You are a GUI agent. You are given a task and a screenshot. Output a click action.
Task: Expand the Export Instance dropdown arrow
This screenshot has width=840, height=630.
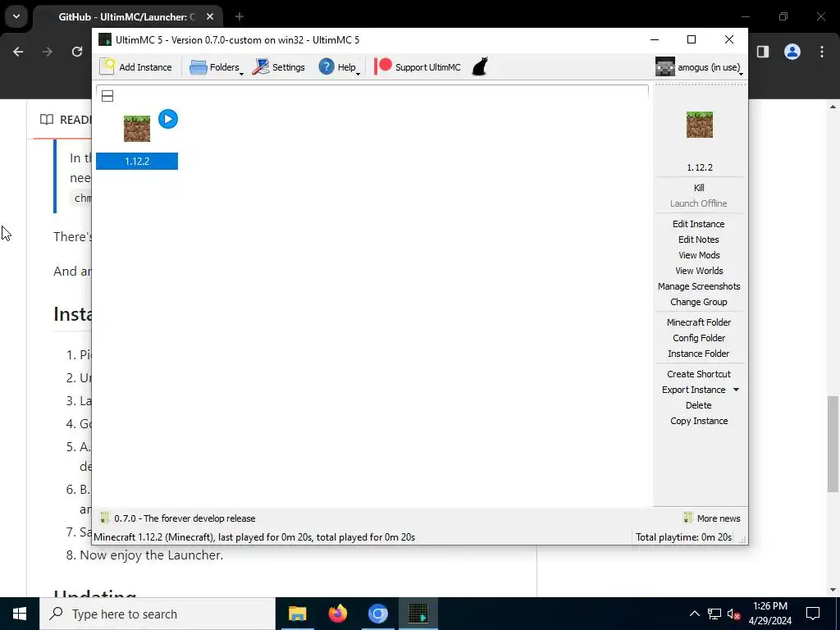click(736, 390)
